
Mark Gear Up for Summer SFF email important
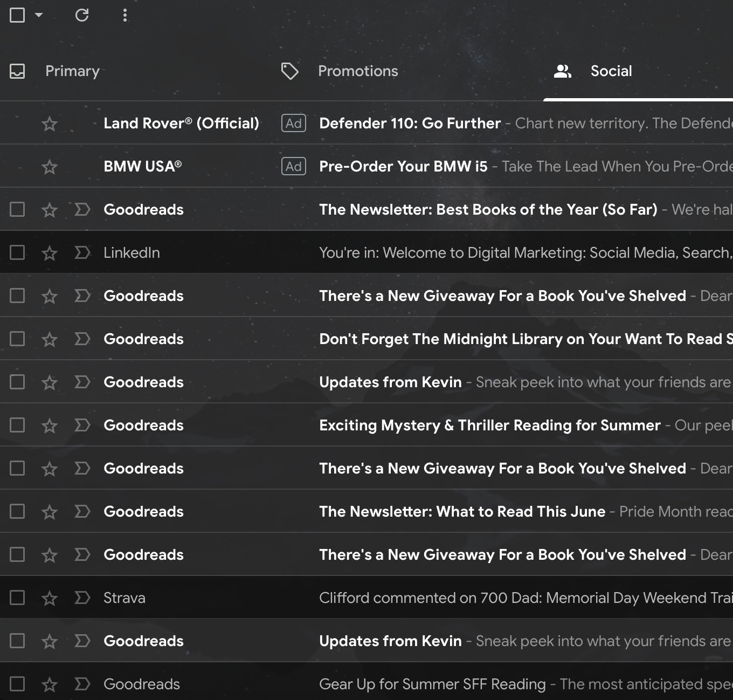(82, 684)
